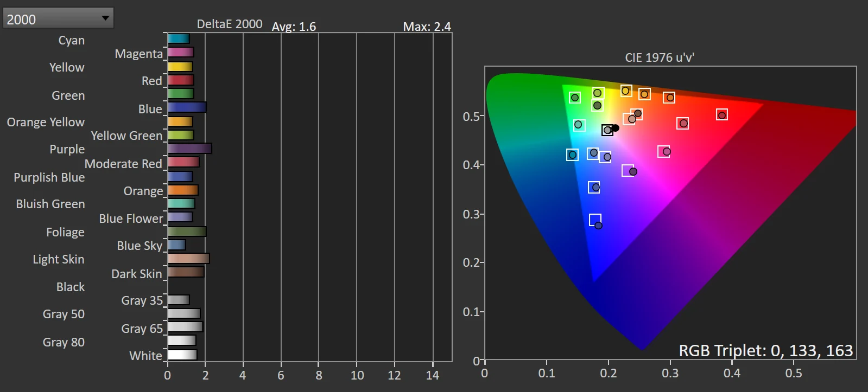The image size is (868, 392).
Task: Click the black-outlined white point target square
Action: (607, 130)
